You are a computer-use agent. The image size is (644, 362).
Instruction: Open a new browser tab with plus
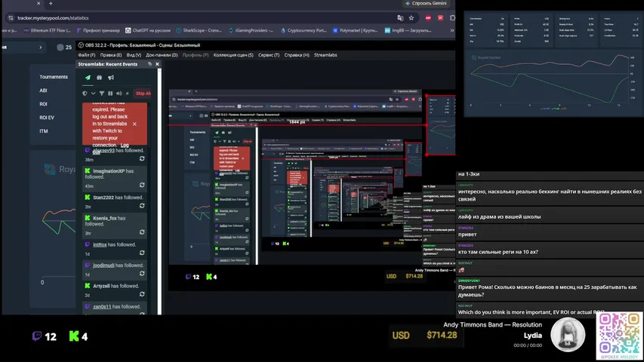pos(51,3)
